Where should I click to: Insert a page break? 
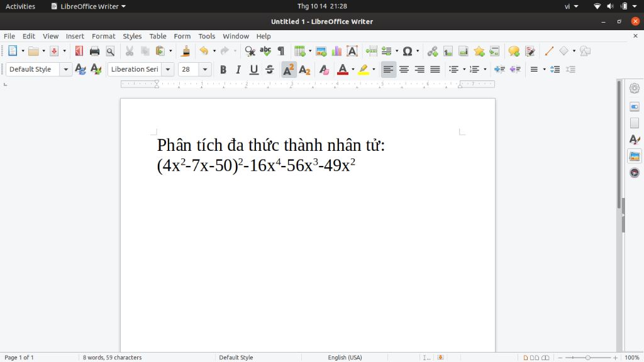coord(371,51)
